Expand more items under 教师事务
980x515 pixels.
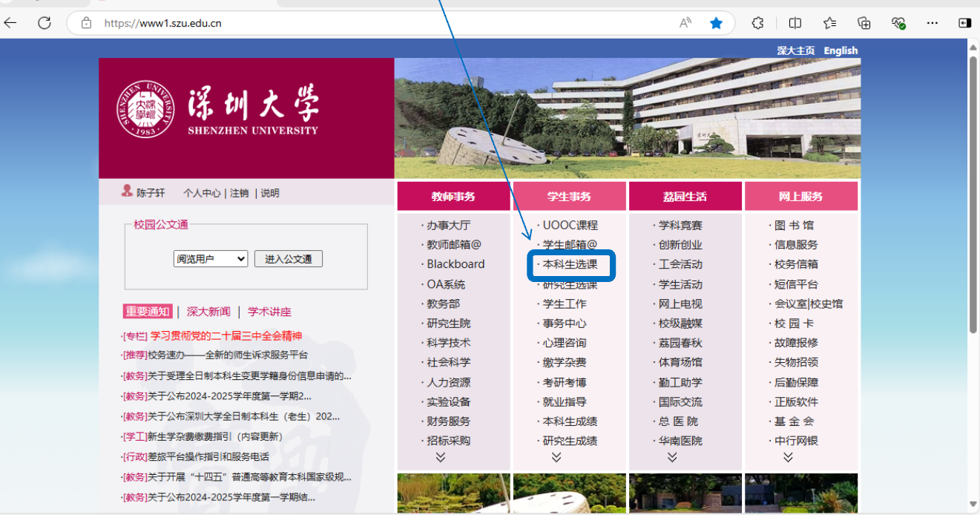point(440,458)
